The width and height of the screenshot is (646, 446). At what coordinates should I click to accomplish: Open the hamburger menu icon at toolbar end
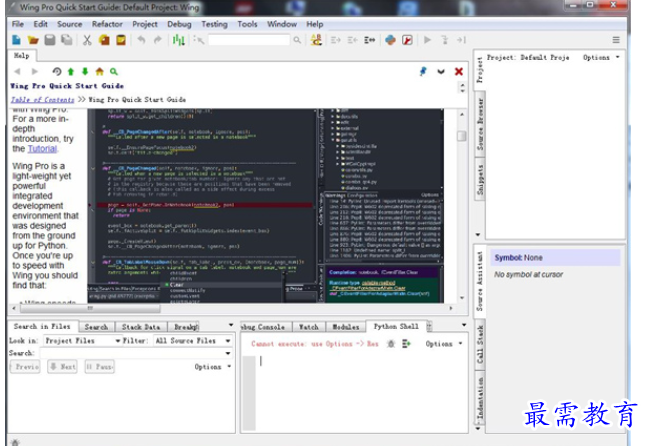pos(616,40)
